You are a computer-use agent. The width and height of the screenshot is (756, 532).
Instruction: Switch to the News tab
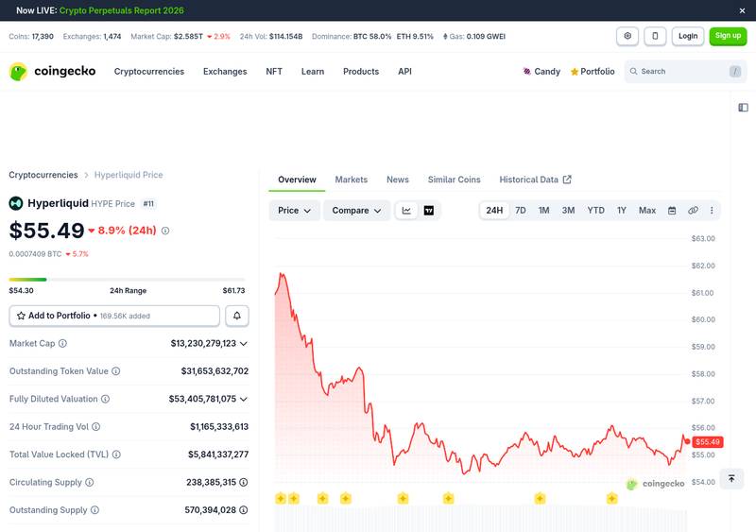[x=397, y=180]
